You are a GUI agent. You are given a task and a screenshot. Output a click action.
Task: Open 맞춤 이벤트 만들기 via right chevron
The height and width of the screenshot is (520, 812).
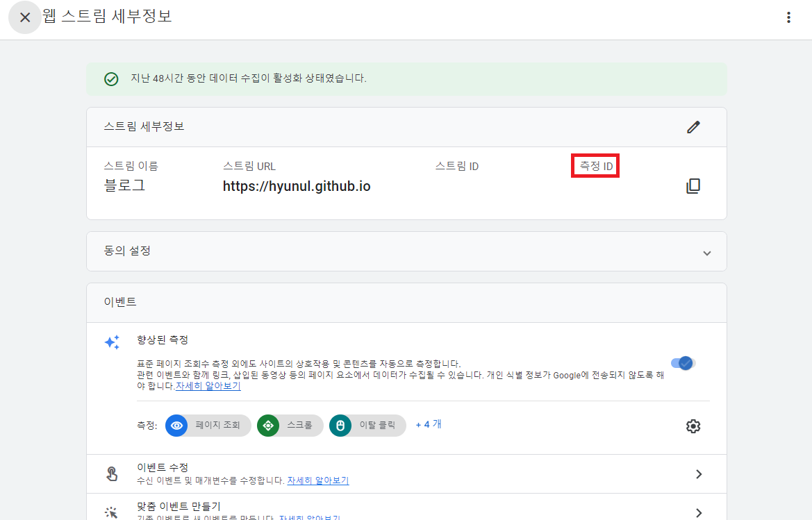tap(699, 512)
